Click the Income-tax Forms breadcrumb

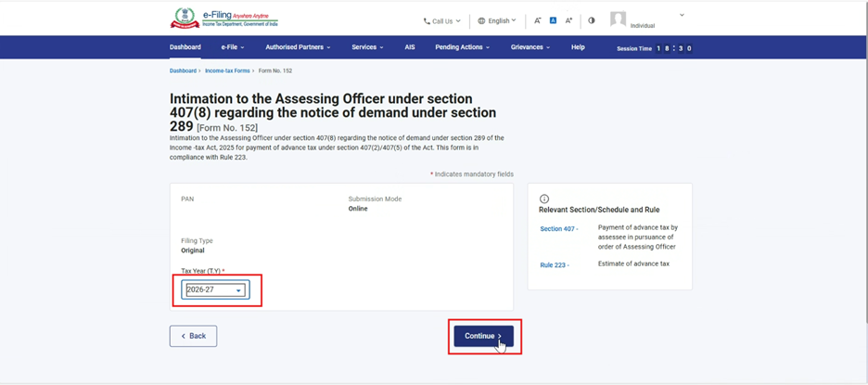pos(228,71)
